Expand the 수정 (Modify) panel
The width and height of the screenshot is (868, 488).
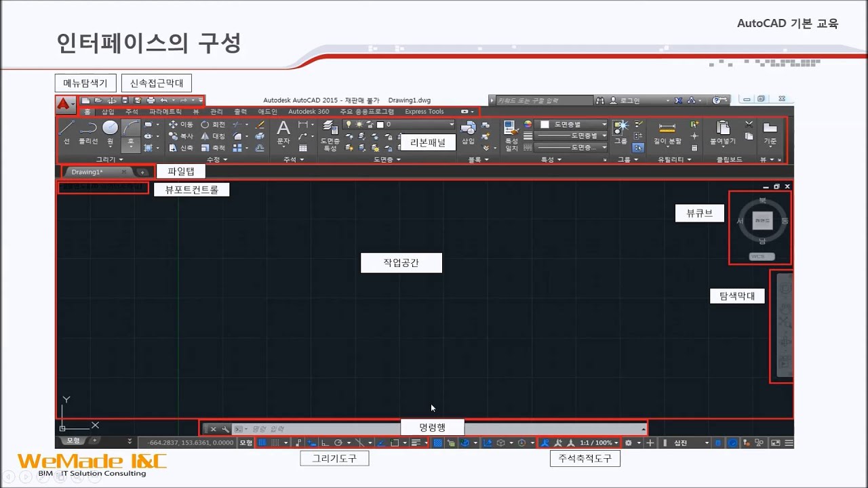tap(217, 160)
